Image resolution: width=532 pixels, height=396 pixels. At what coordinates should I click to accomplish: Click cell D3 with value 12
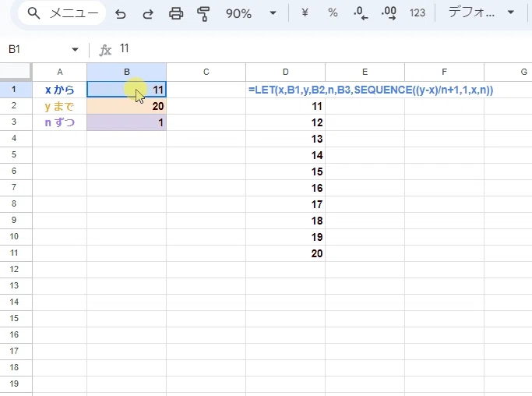pos(285,122)
